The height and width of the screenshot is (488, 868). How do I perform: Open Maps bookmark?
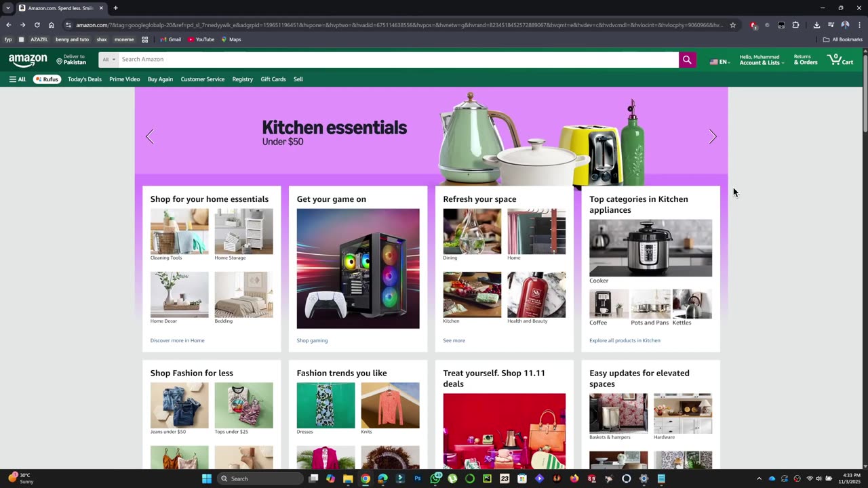point(231,39)
